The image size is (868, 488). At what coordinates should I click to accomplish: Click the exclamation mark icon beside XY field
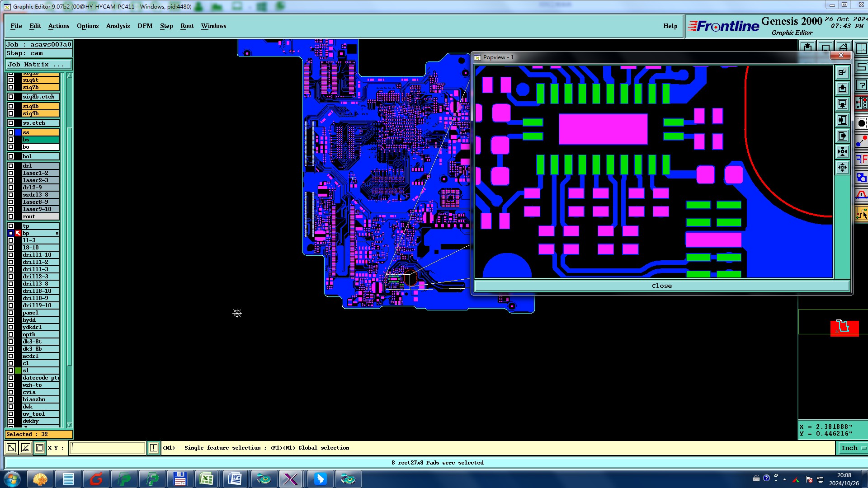(x=154, y=448)
